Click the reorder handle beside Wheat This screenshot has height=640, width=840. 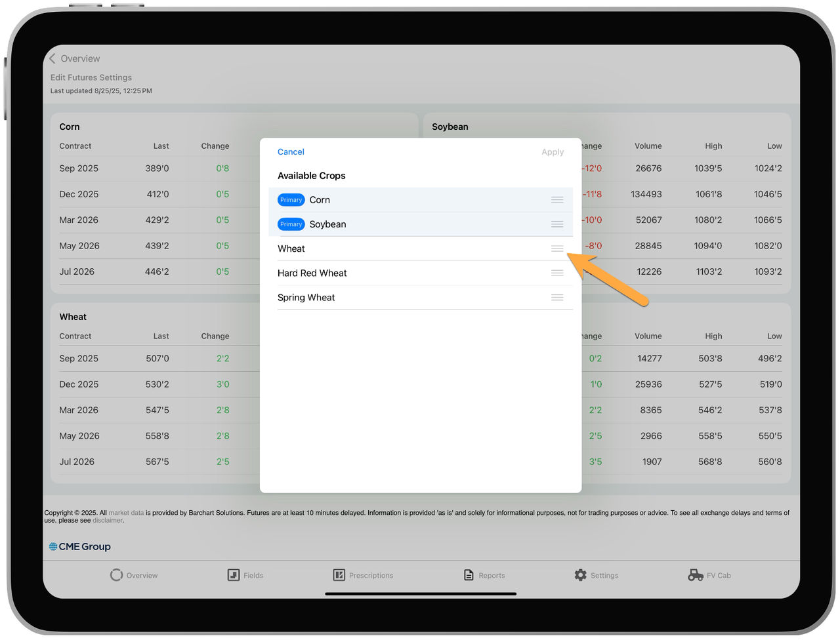click(x=557, y=249)
